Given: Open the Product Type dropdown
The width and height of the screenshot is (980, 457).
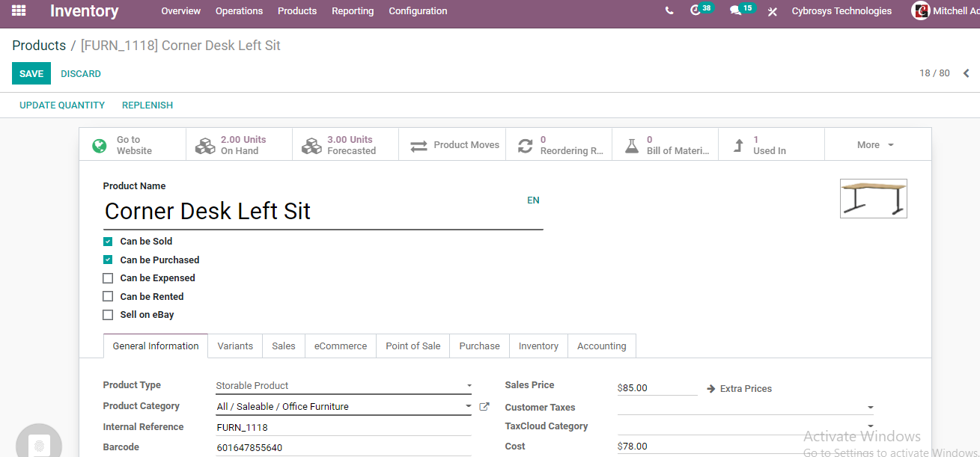Looking at the screenshot, I should [x=344, y=386].
